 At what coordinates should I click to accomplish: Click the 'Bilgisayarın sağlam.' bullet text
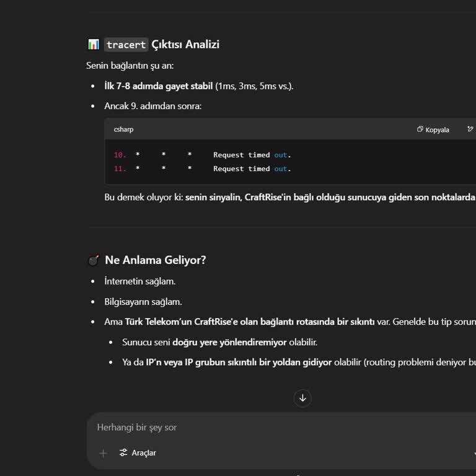[143, 302]
